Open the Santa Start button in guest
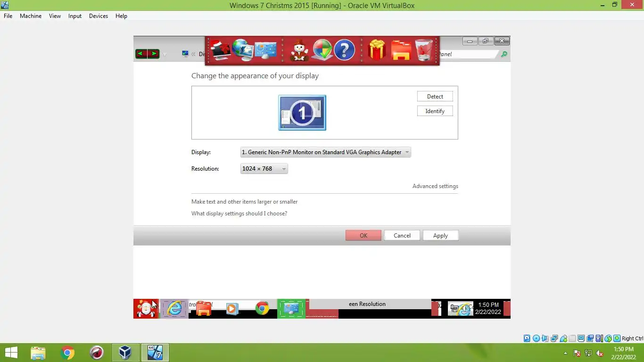Image resolution: width=644 pixels, height=362 pixels. tap(146, 309)
